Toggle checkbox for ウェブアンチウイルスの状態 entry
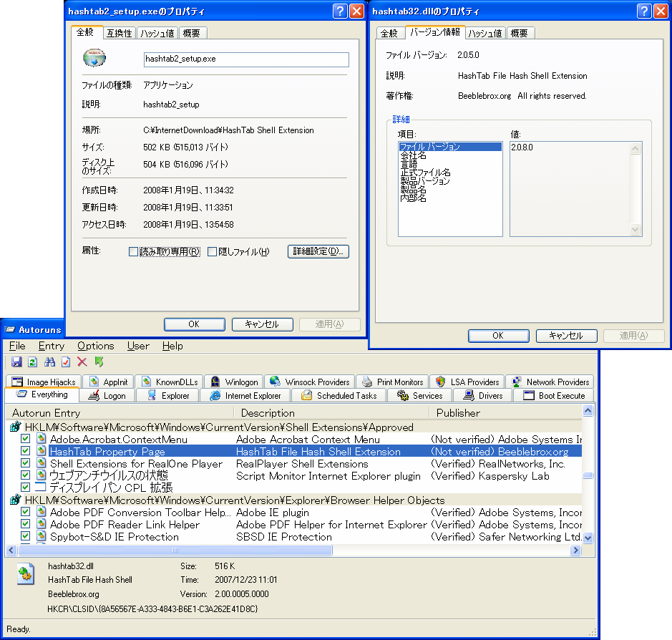The width and height of the screenshot is (672, 640). tap(25, 475)
